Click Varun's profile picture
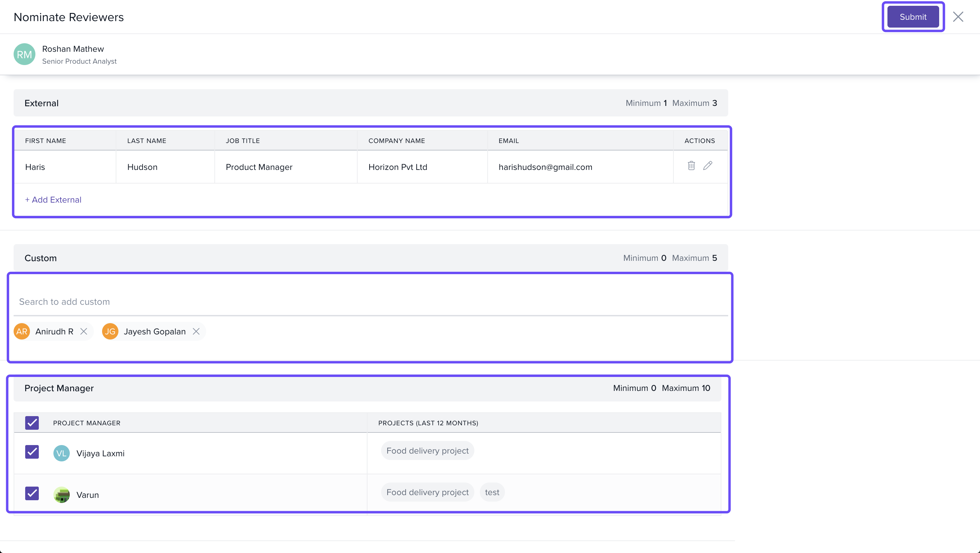980x553 pixels. 61,495
